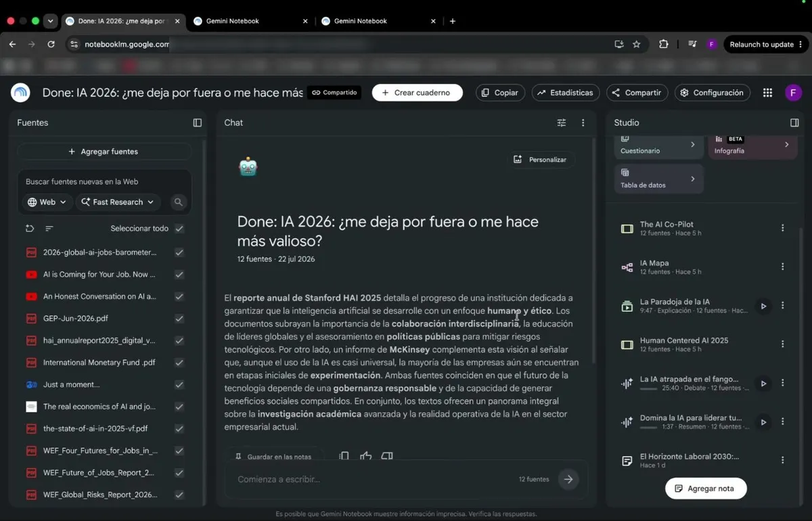This screenshot has height=521, width=812.
Task: Open the Fast Research mode dropdown
Action: click(x=118, y=202)
